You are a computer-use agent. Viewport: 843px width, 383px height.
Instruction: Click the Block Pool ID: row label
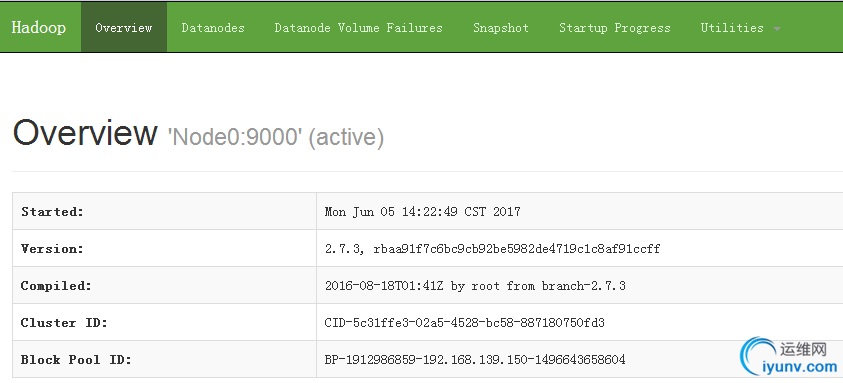[76, 359]
